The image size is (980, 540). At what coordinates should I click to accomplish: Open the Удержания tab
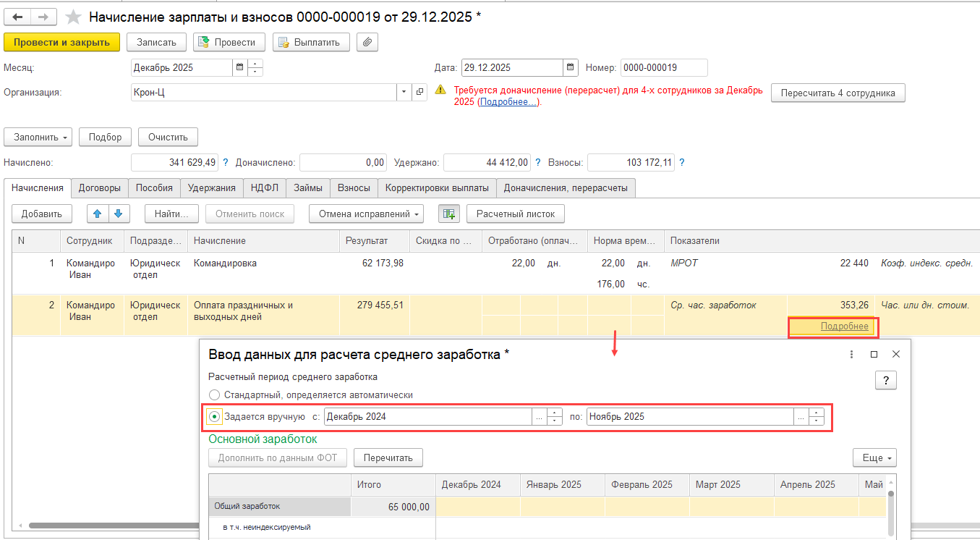(211, 188)
